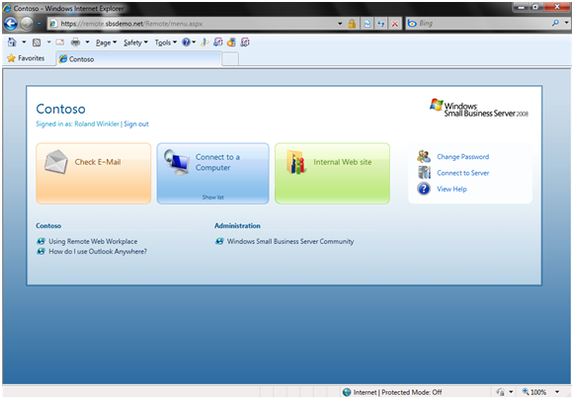Viewport: 574px width, 400px height.
Task: Expand the address bar autocomplete dropdown arrow
Action: pos(340,24)
